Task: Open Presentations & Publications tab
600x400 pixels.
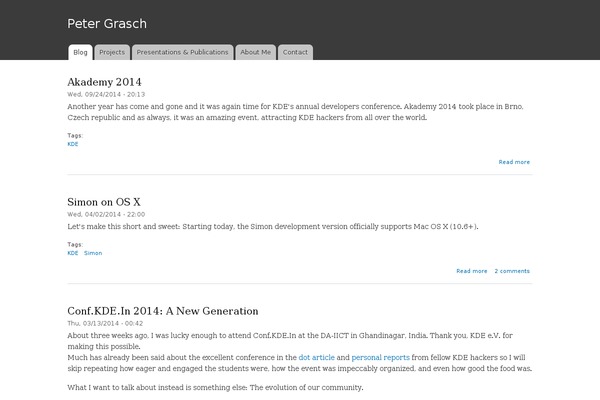Action: [183, 52]
